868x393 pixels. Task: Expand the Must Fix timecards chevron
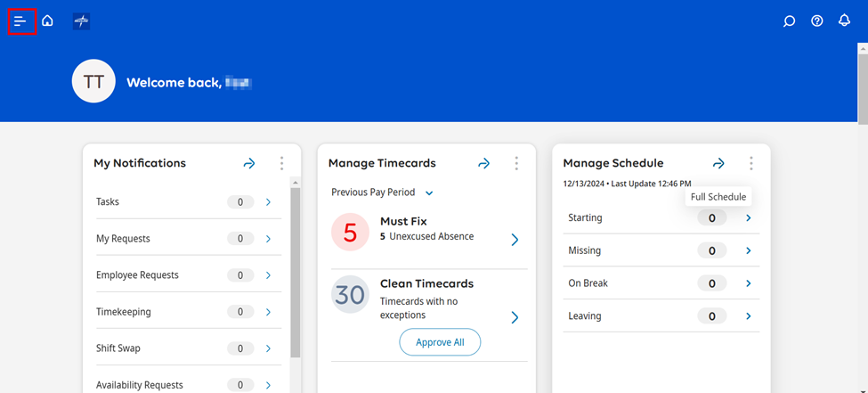coord(515,240)
